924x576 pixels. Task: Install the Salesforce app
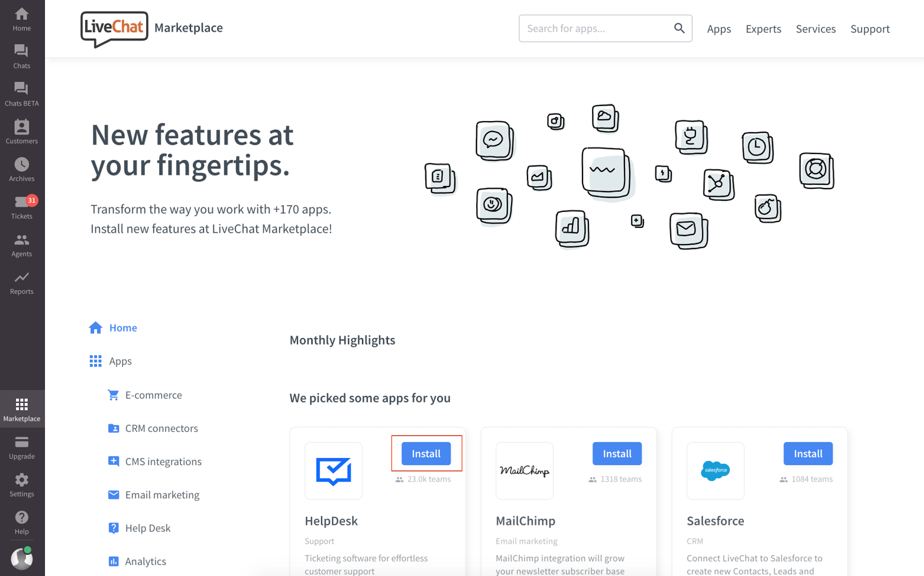click(808, 453)
